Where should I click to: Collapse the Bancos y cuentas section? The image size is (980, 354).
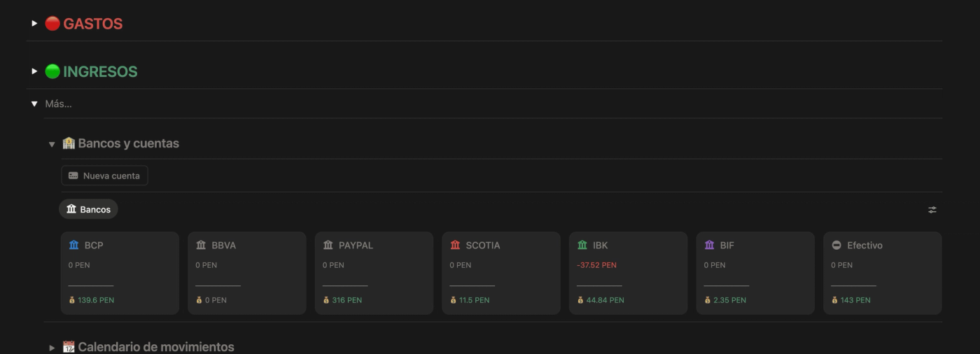pyautogui.click(x=52, y=144)
